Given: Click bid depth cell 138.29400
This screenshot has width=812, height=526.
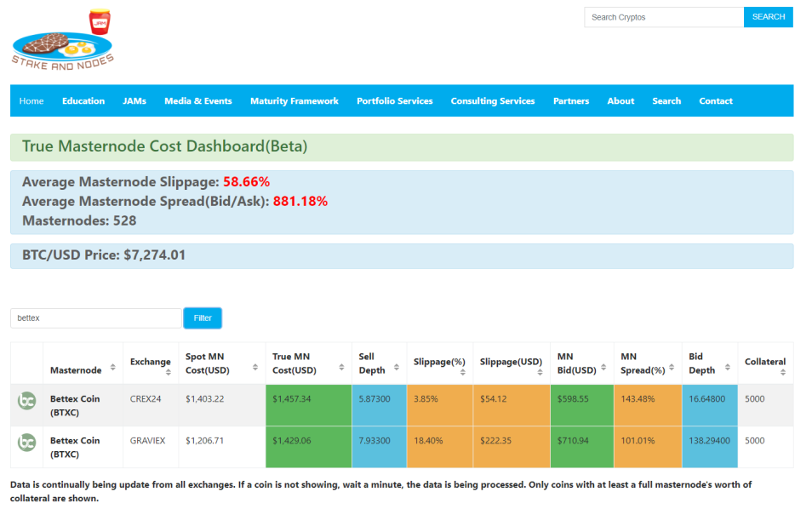Looking at the screenshot, I should coord(710,447).
